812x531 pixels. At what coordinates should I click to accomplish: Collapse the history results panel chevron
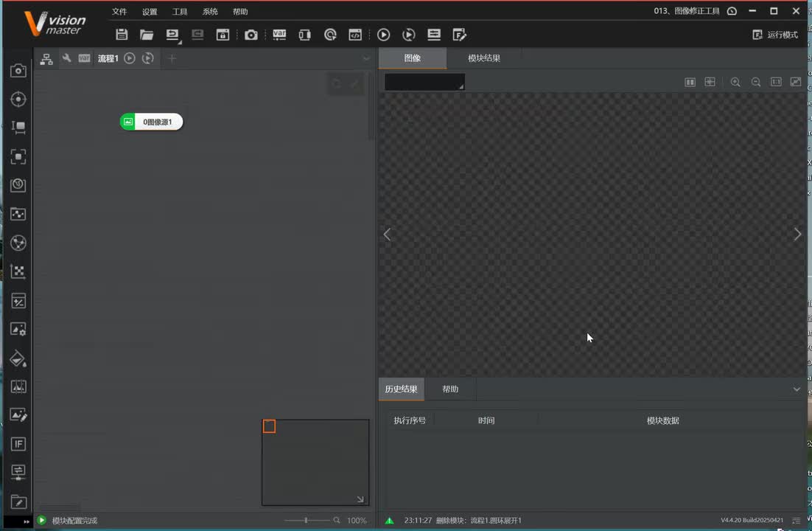[797, 389]
